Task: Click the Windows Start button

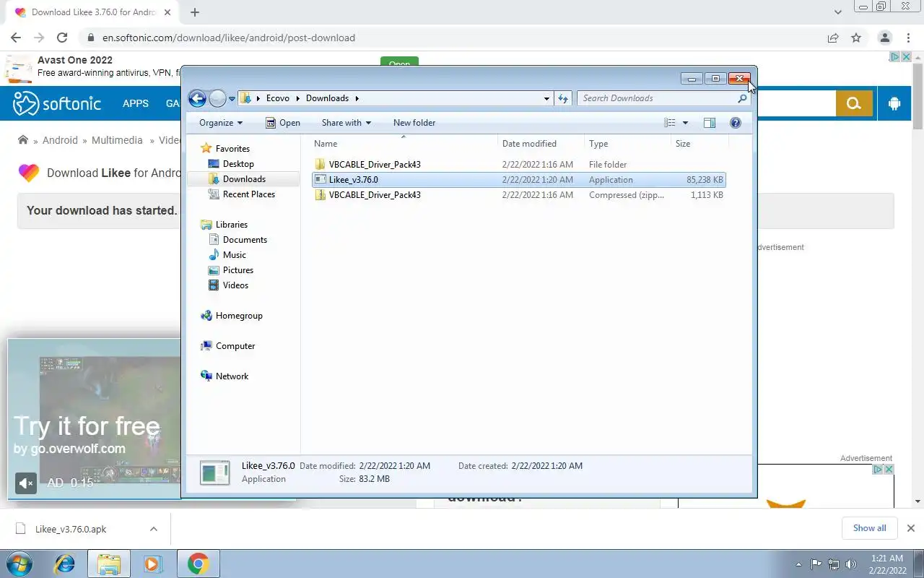Action: coord(19,564)
